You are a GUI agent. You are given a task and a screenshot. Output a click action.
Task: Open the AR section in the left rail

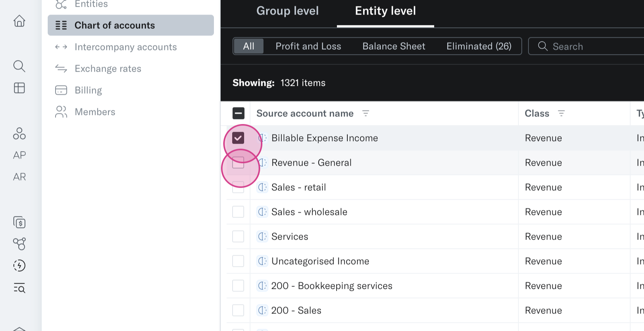point(19,177)
